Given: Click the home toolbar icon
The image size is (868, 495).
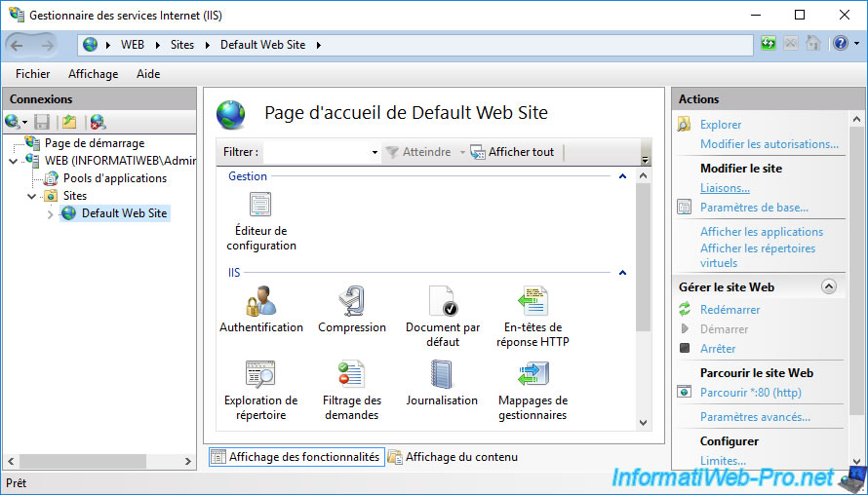Looking at the screenshot, I should tap(812, 43).
